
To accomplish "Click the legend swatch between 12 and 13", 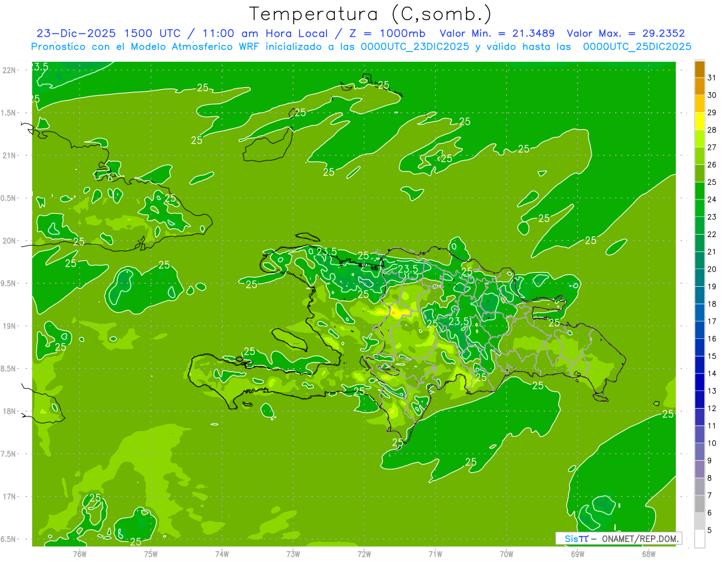I will coord(699,400).
